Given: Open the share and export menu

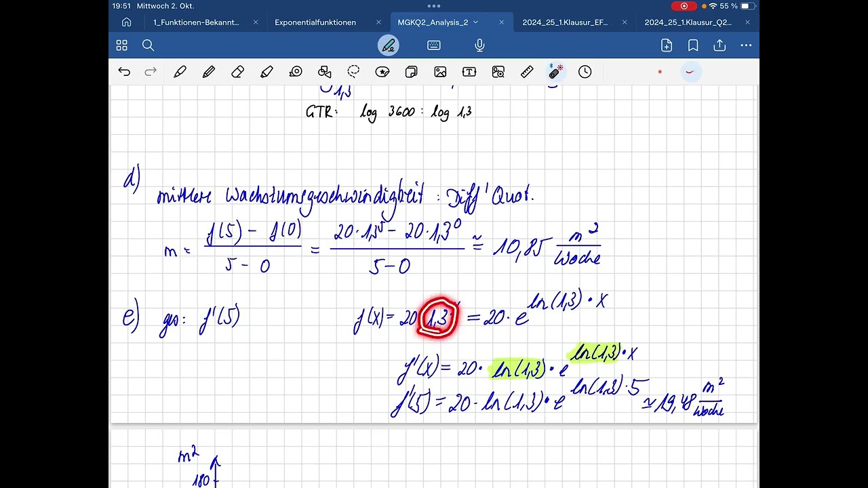Looking at the screenshot, I should point(719,45).
